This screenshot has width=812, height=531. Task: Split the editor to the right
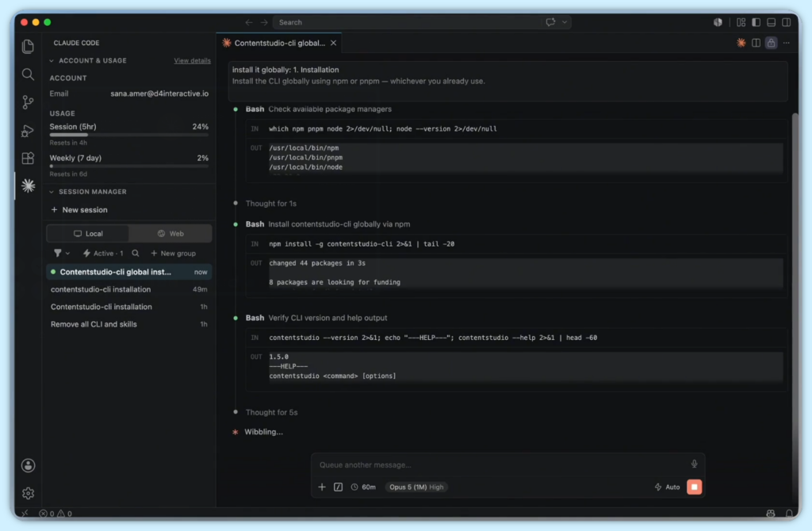[x=756, y=43]
